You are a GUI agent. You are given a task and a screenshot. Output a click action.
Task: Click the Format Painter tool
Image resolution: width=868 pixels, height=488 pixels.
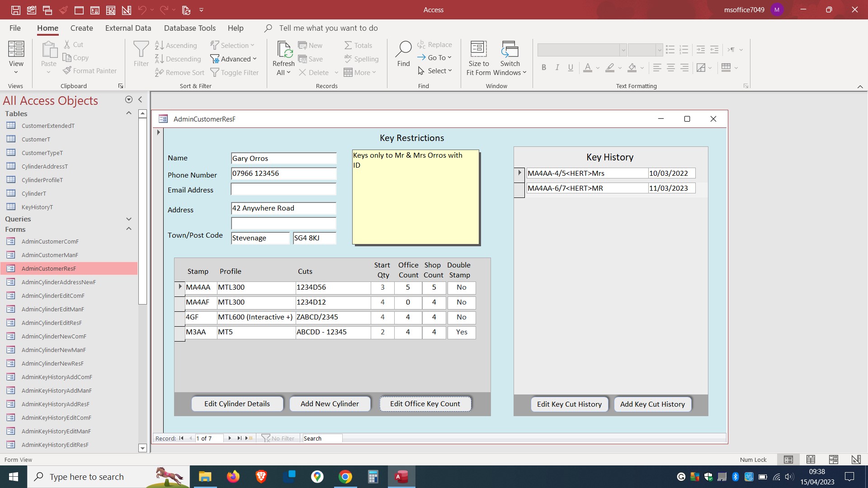pyautogui.click(x=90, y=70)
